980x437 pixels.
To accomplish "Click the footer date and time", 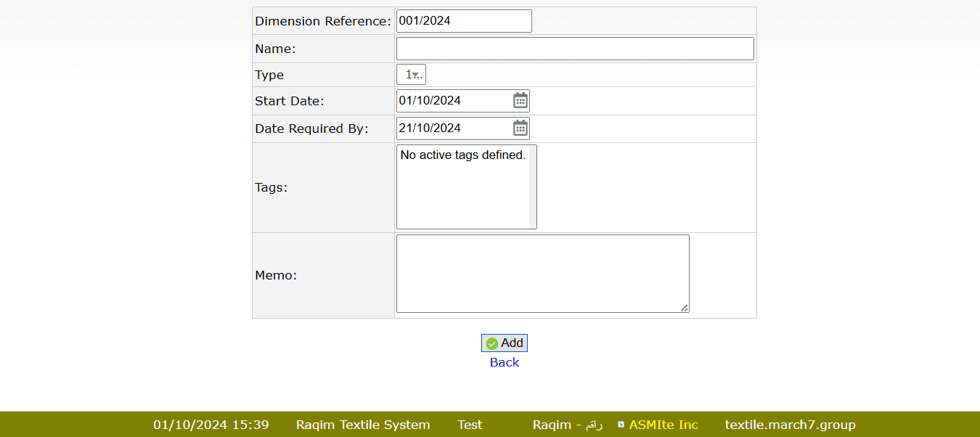I will (211, 425).
